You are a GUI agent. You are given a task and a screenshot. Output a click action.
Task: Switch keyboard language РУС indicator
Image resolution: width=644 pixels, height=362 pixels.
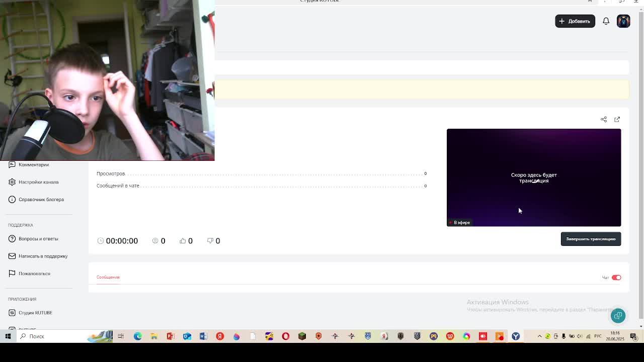click(x=598, y=336)
